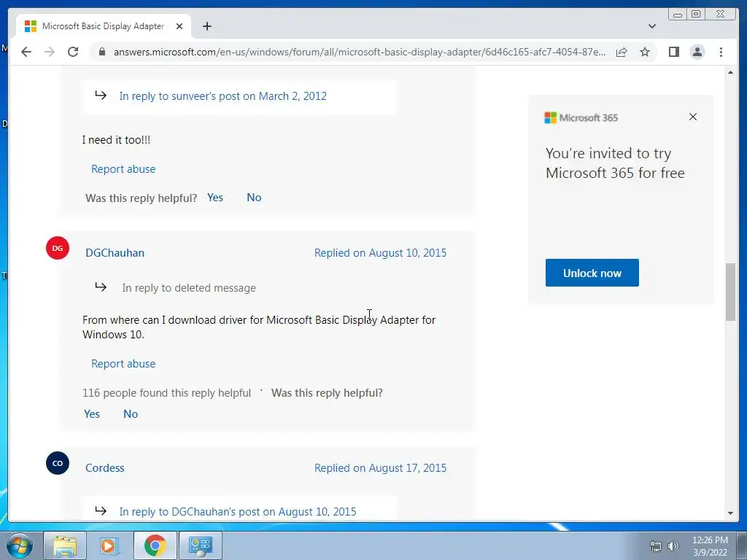Mark 'I need it too' reply as No

[x=254, y=198]
